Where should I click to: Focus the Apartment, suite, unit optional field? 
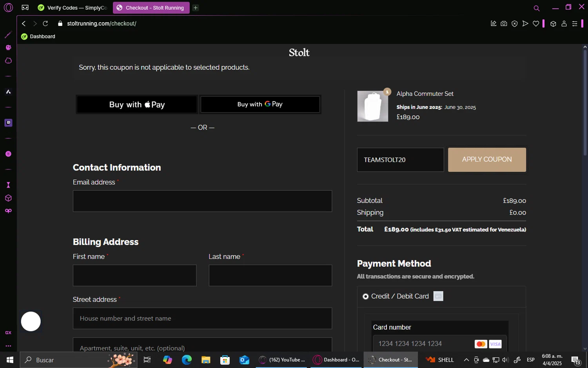tap(202, 345)
